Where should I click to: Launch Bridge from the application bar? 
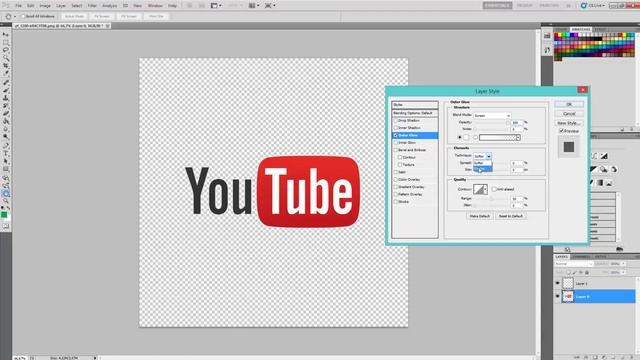(190, 6)
